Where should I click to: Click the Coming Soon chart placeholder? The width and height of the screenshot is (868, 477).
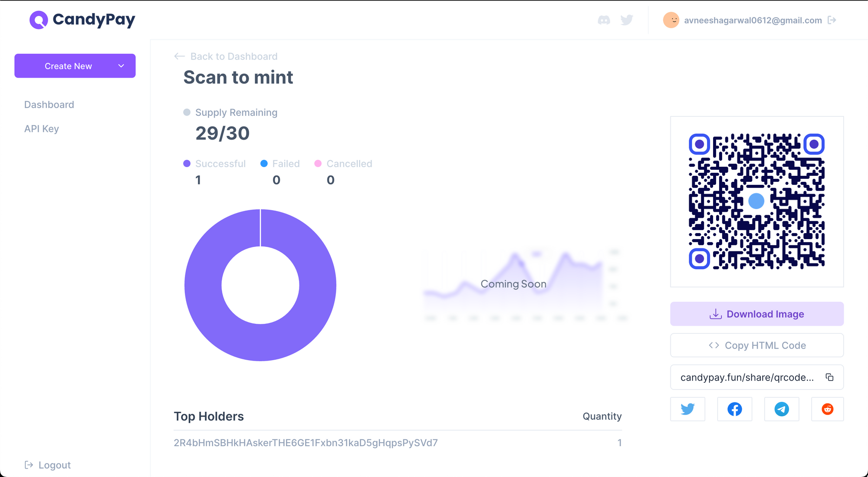[513, 284]
